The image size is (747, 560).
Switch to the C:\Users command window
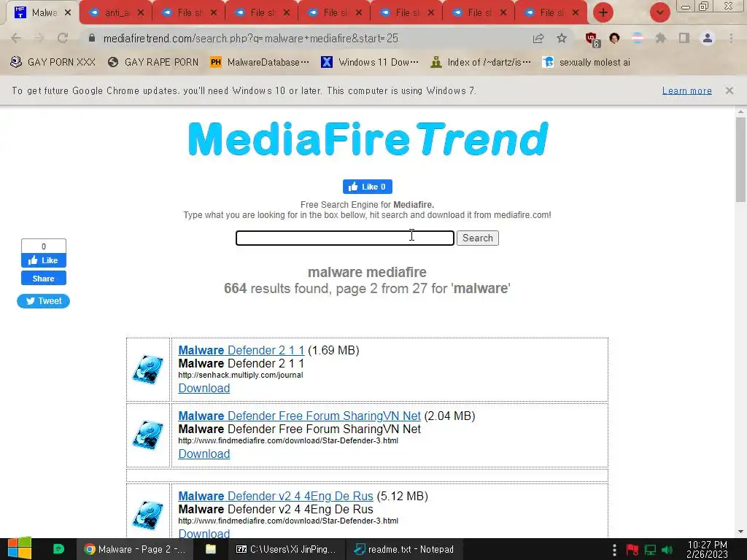pyautogui.click(x=286, y=549)
